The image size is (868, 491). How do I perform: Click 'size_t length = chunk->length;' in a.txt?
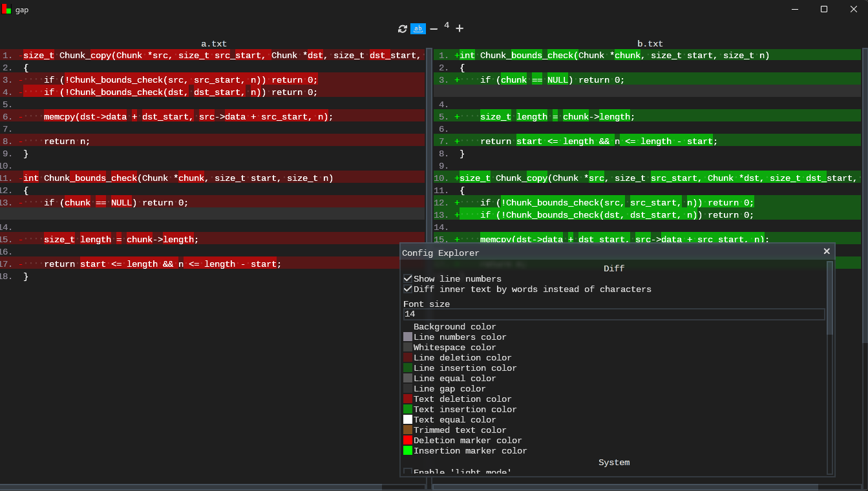click(213, 239)
